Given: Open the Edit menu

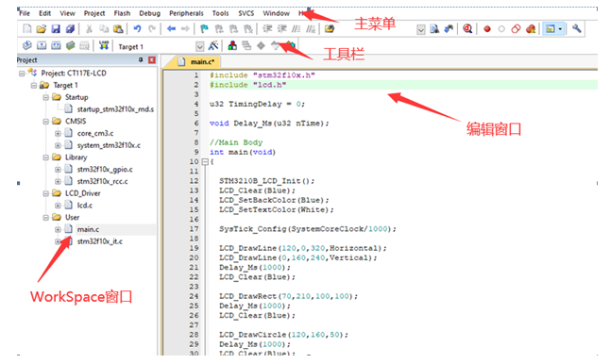Looking at the screenshot, I should [x=44, y=13].
